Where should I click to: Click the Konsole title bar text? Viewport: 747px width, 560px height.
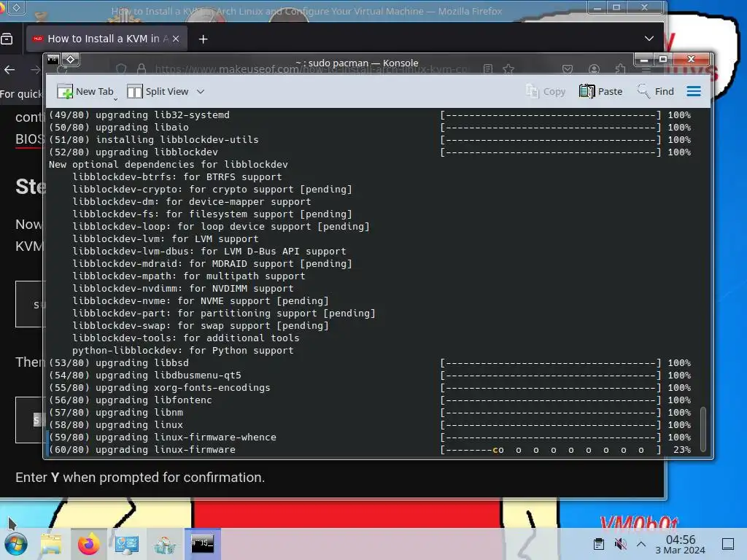(357, 63)
